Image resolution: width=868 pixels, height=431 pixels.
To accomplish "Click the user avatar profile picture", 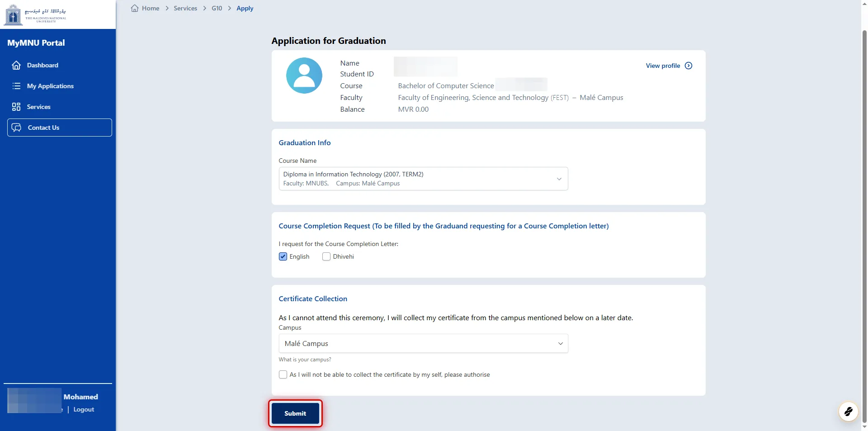I will click(x=304, y=76).
